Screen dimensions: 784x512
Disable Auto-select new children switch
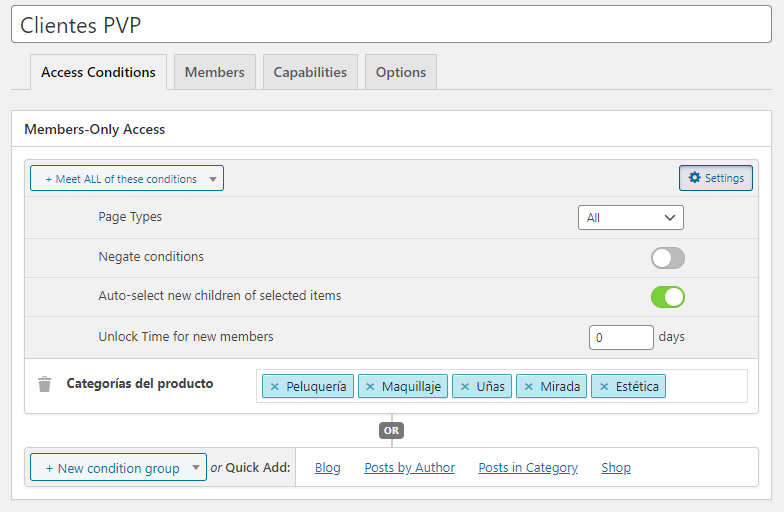[668, 297]
